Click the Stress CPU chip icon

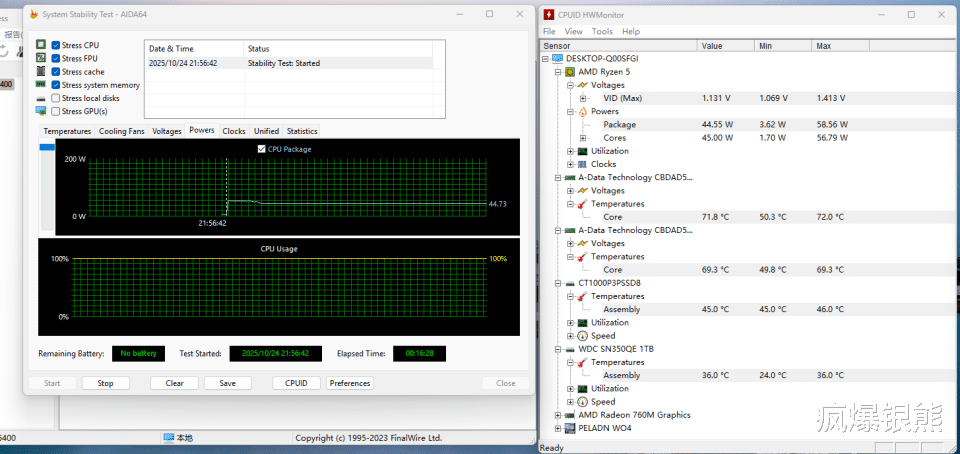coord(41,45)
